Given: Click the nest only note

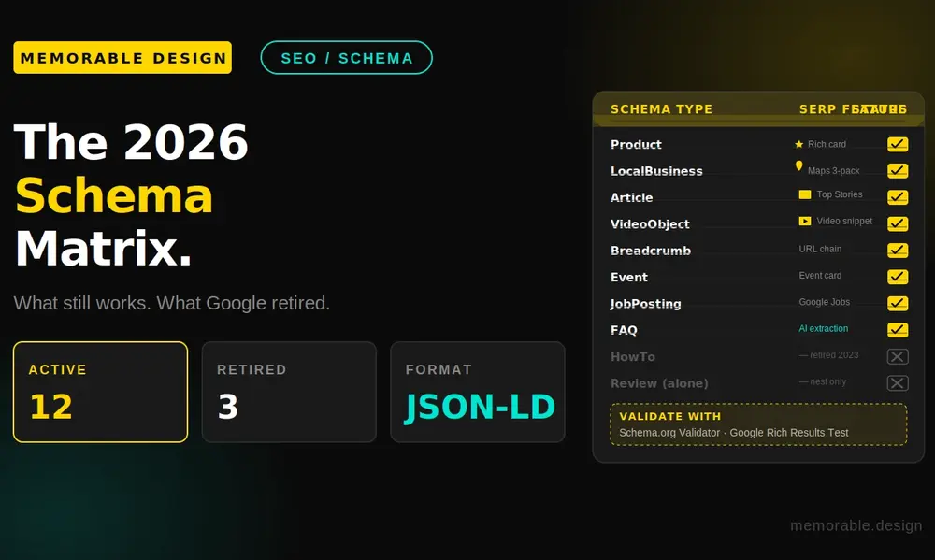Looking at the screenshot, I should tap(822, 381).
